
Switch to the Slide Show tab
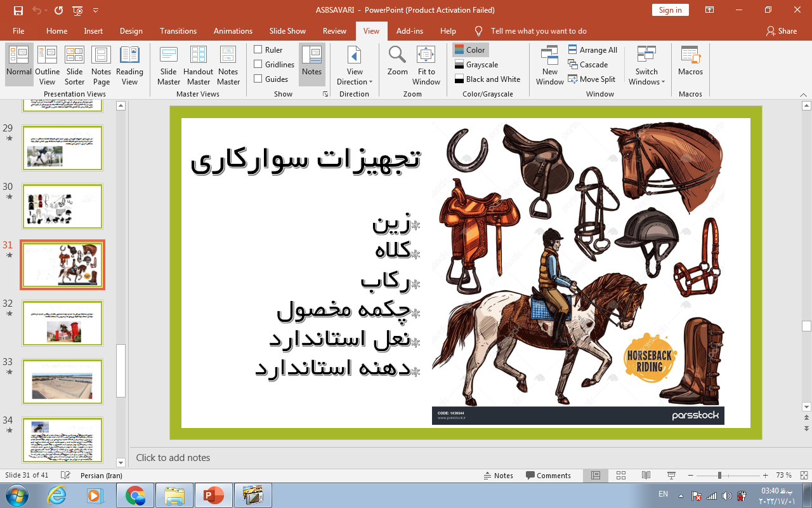coord(287,30)
